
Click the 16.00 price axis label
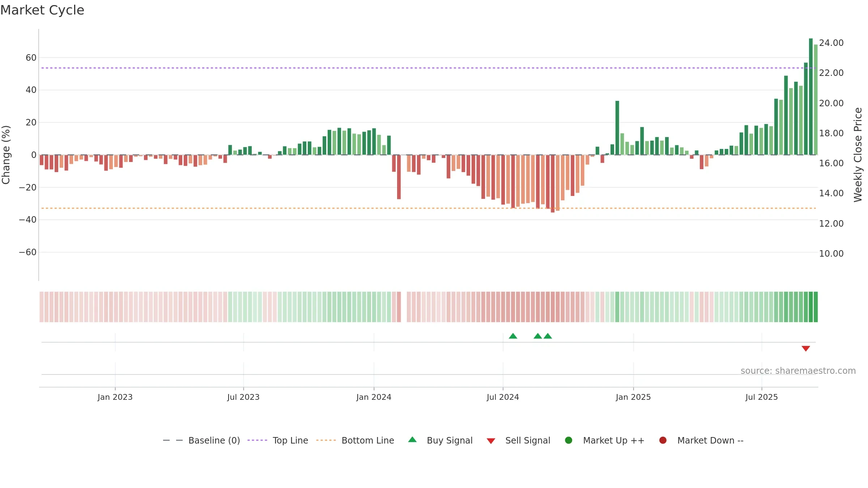point(831,163)
